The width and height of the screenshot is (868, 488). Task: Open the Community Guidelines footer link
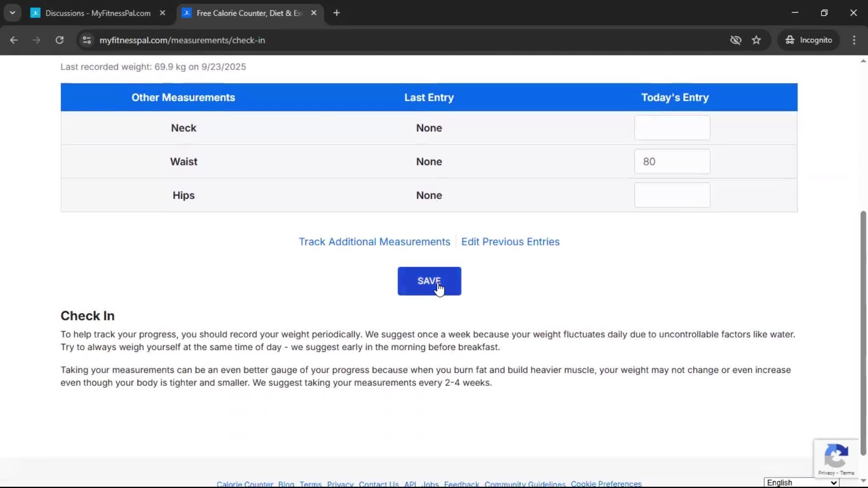(x=525, y=484)
